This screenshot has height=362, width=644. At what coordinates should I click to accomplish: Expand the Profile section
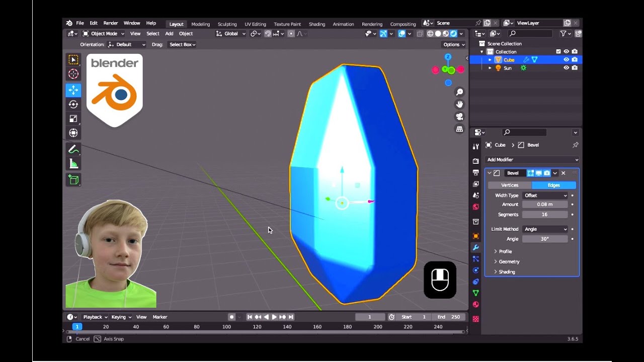coord(503,251)
